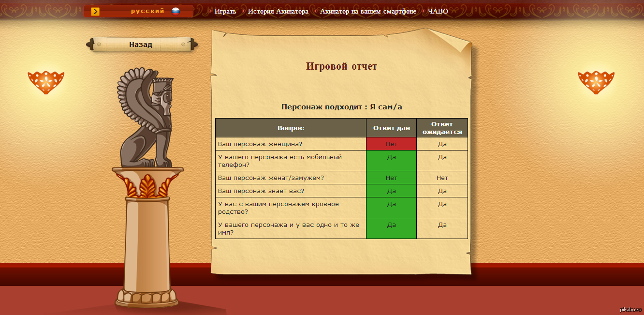Select question about мобильный телефон
The image size is (644, 315).
(x=291, y=161)
